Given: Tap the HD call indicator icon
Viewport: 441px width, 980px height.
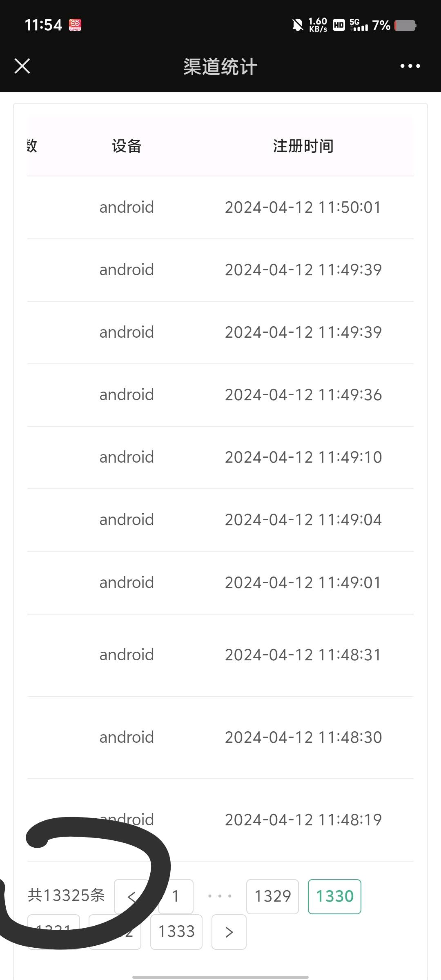Looking at the screenshot, I should [x=339, y=25].
